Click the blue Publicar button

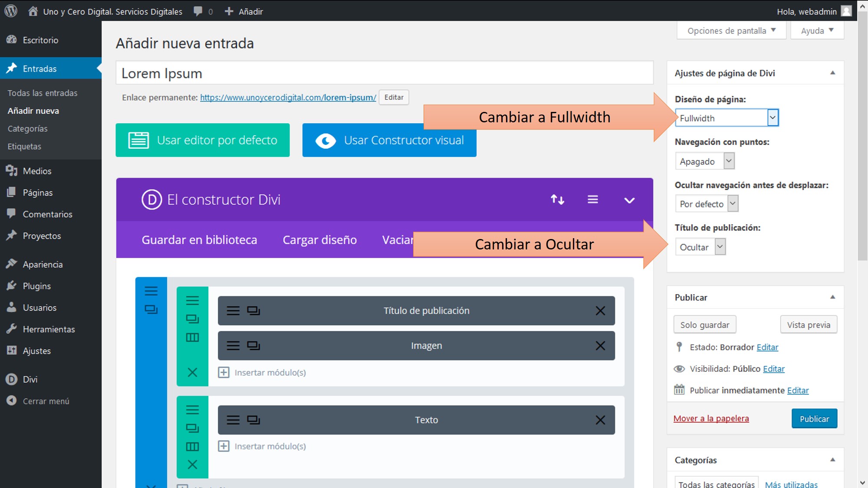pyautogui.click(x=814, y=419)
